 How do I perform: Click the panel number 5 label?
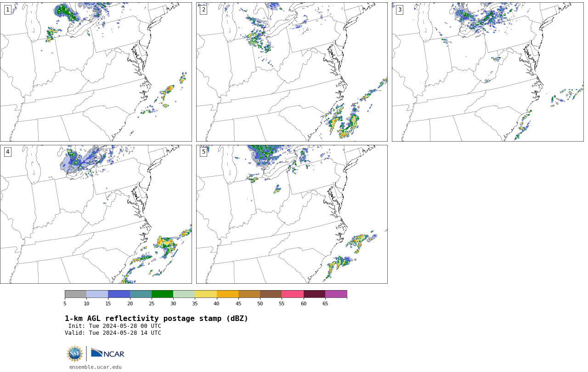204,152
